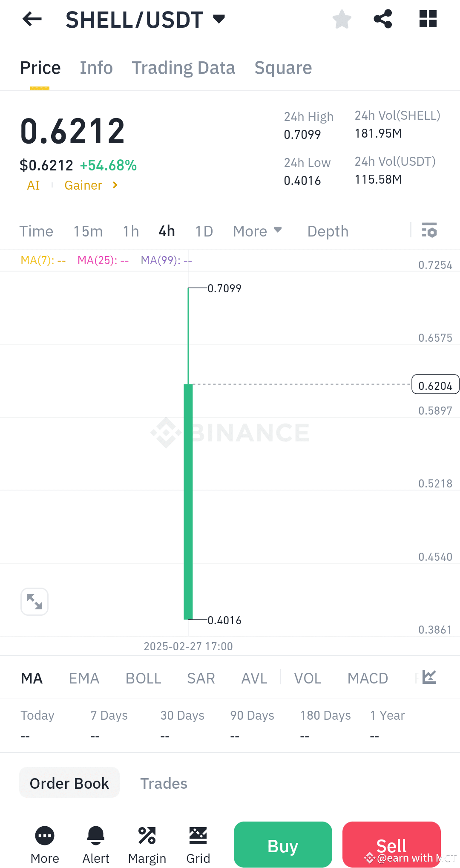Open the share options
Image resolution: width=460 pixels, height=868 pixels.
pos(382,19)
